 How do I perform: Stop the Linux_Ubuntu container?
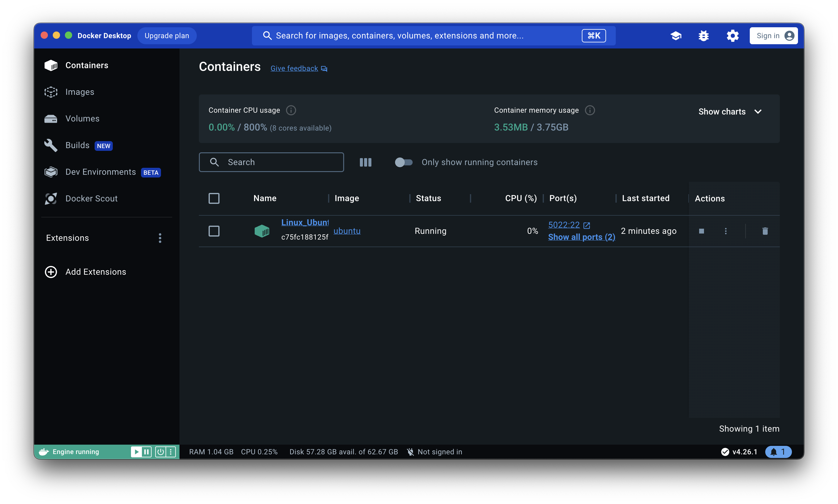[x=701, y=231]
